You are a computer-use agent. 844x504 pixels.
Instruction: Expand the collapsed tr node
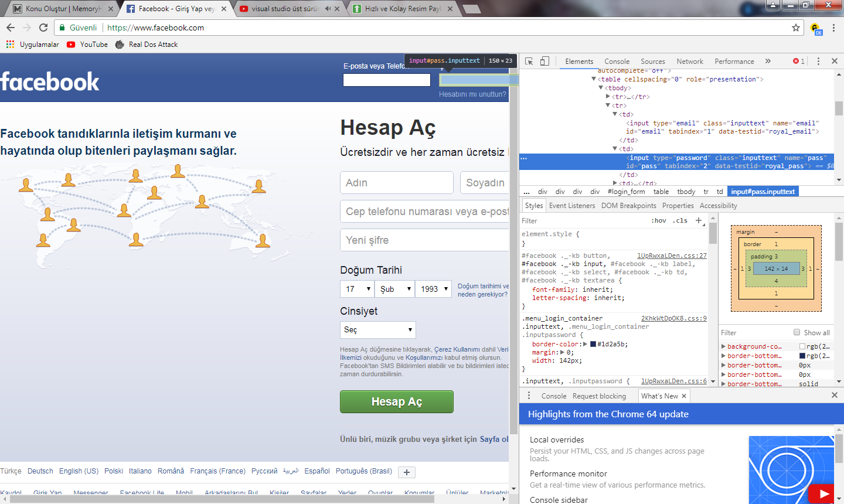[x=608, y=97]
